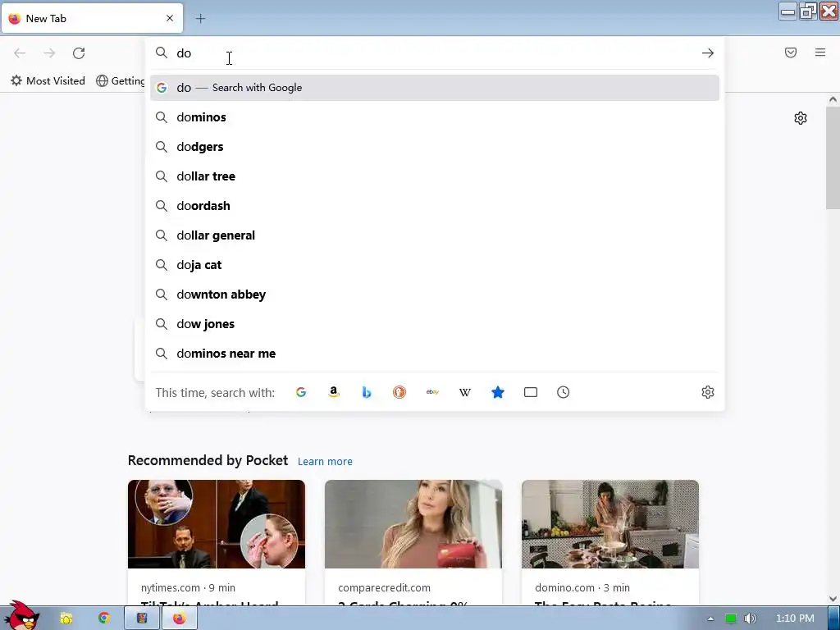
Task: Open Most Visited bookmarks folder
Action: [48, 81]
